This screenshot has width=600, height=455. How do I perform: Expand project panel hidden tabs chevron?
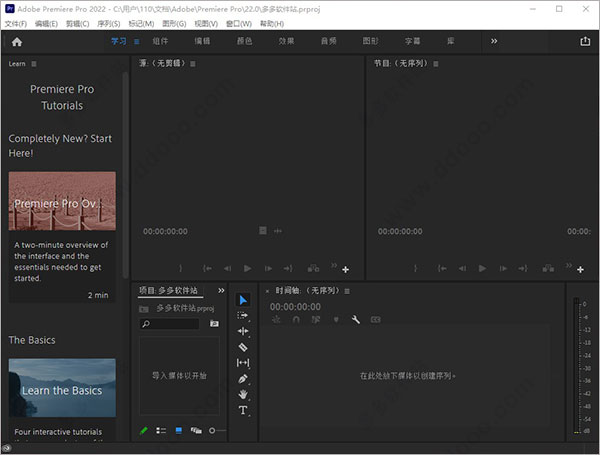pos(221,291)
